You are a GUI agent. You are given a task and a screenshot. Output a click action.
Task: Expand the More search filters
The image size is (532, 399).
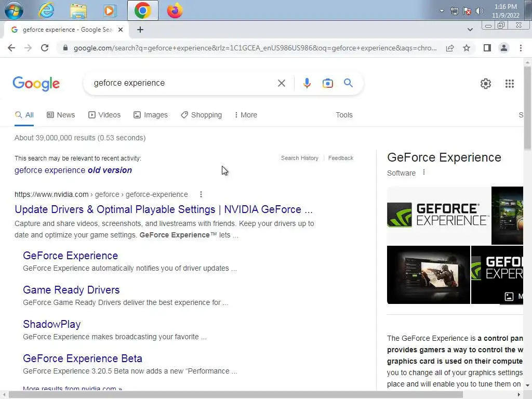point(246,115)
